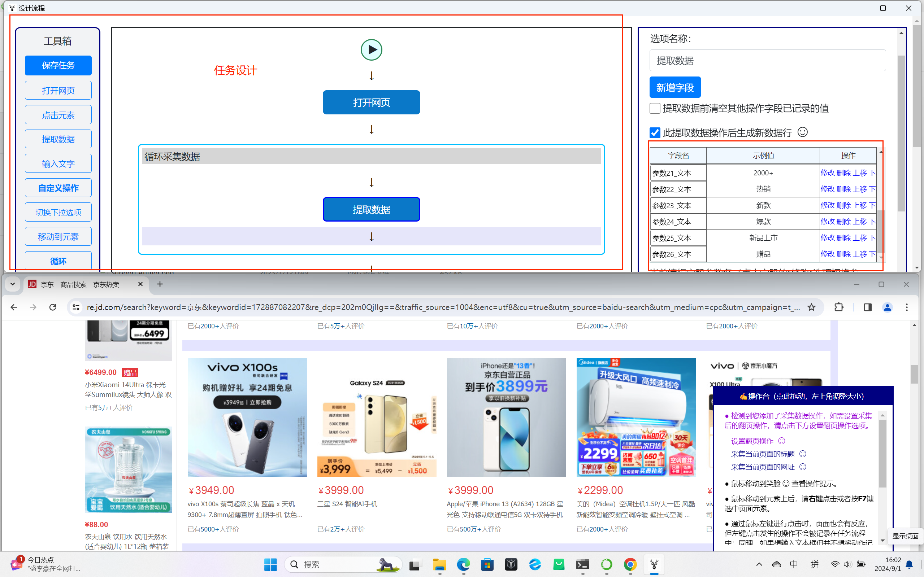This screenshot has height=577, width=924.
Task: Open Chrome profile avatar icon
Action: [x=887, y=307]
